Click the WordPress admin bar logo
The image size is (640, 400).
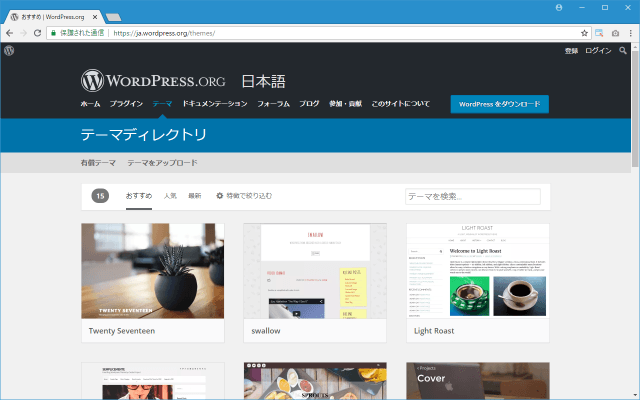[9, 51]
